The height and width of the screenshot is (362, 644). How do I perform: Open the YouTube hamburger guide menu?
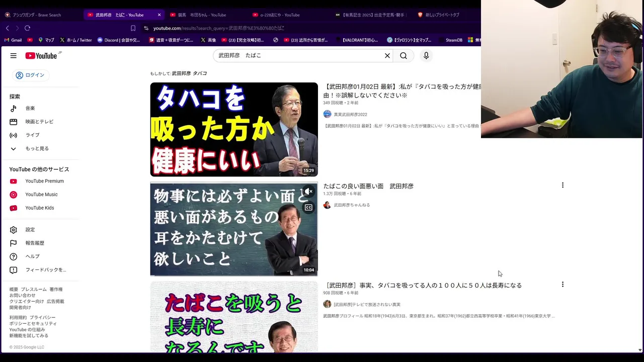point(14,56)
